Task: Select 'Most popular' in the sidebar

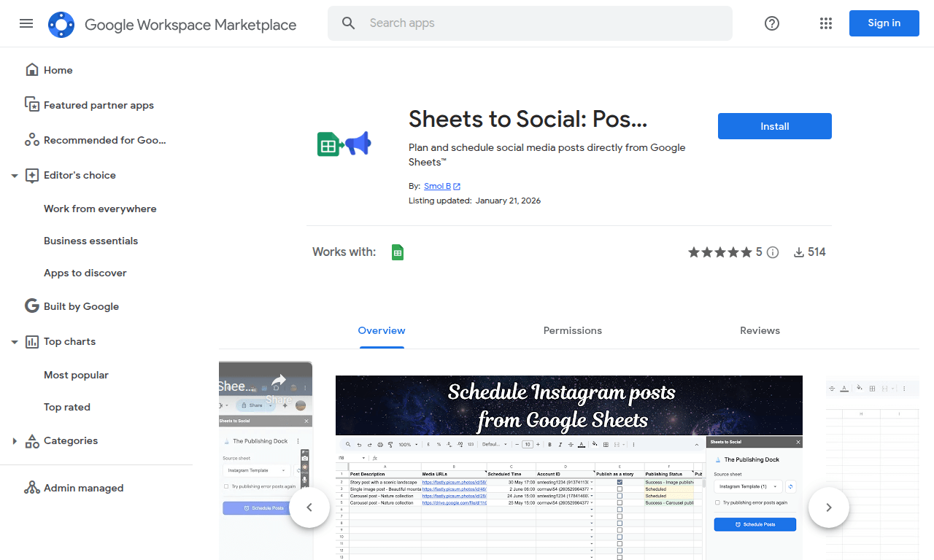Action: click(x=76, y=375)
